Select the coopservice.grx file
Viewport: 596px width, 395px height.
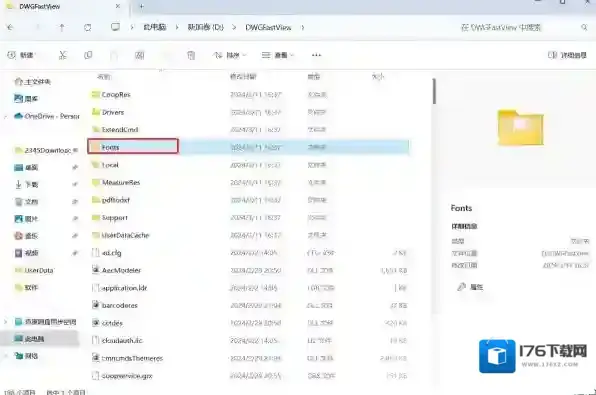pyautogui.click(x=122, y=376)
